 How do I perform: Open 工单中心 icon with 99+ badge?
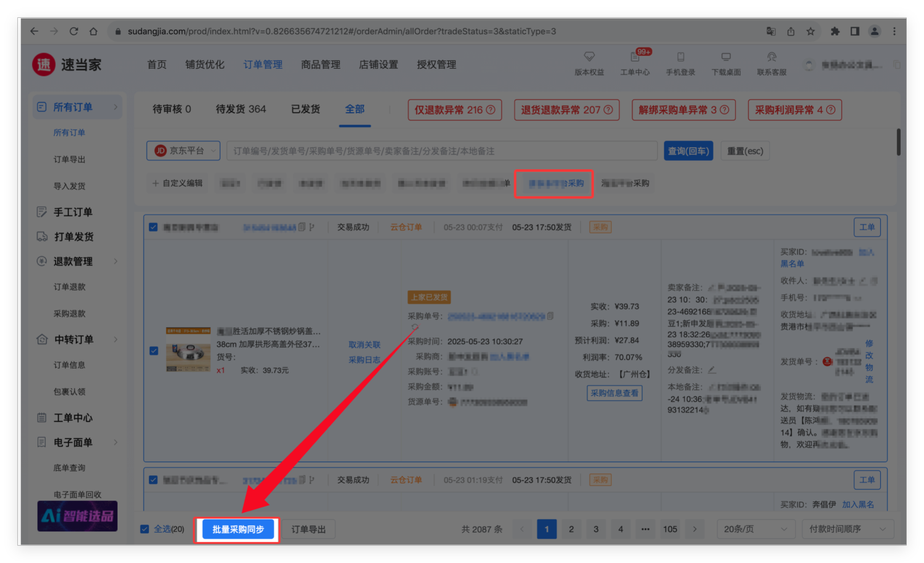point(635,57)
